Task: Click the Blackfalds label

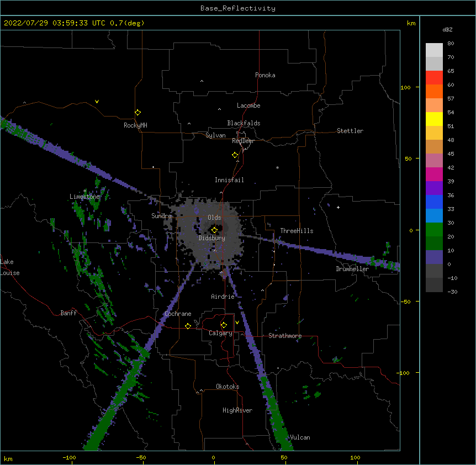Action: click(244, 123)
